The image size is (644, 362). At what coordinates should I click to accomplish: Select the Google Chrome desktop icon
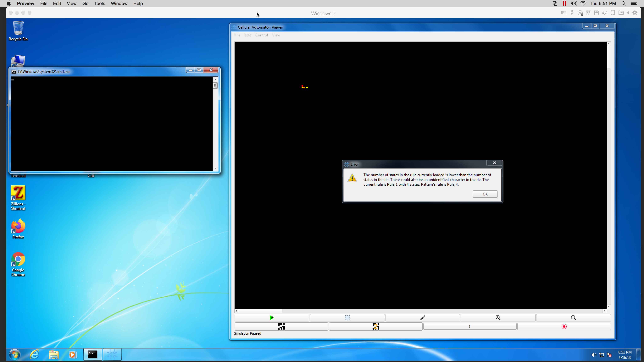pos(18,264)
